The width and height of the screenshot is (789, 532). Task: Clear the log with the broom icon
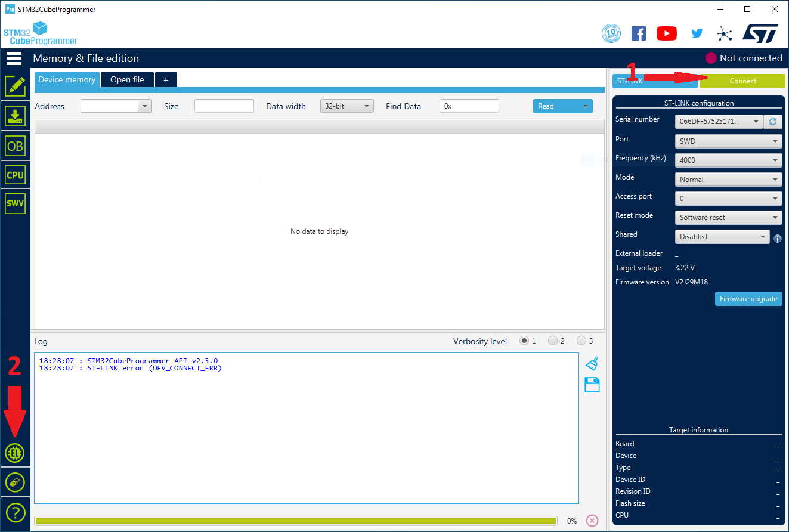(592, 363)
